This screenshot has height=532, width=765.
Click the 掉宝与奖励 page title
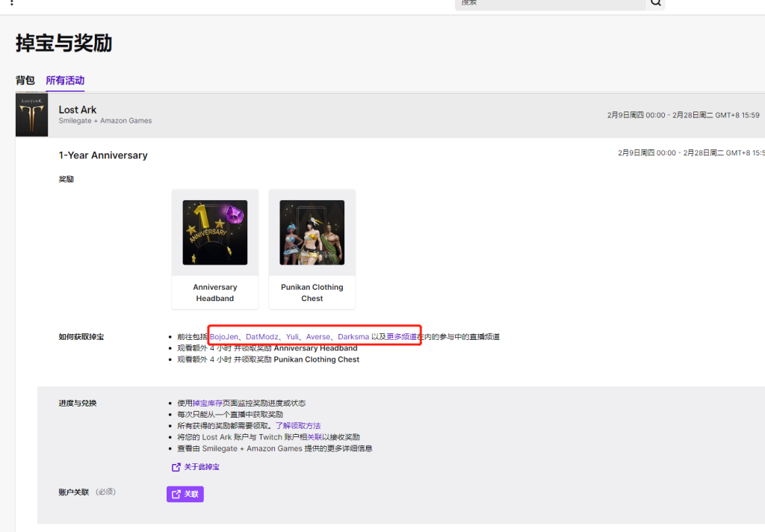point(64,43)
